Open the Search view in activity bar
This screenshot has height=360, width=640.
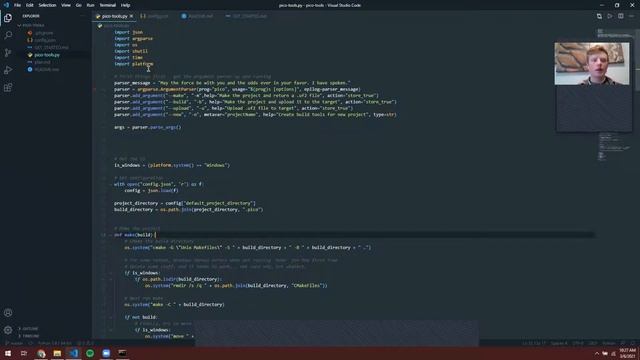point(8,36)
